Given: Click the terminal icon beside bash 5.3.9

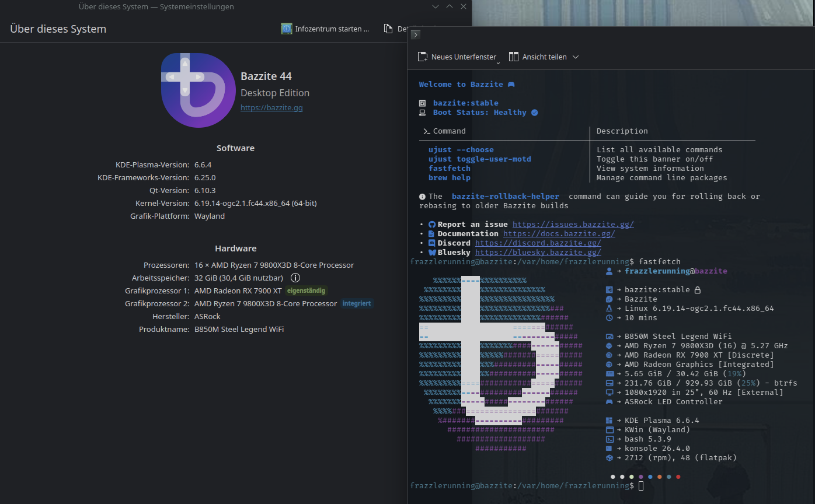Looking at the screenshot, I should (x=609, y=439).
